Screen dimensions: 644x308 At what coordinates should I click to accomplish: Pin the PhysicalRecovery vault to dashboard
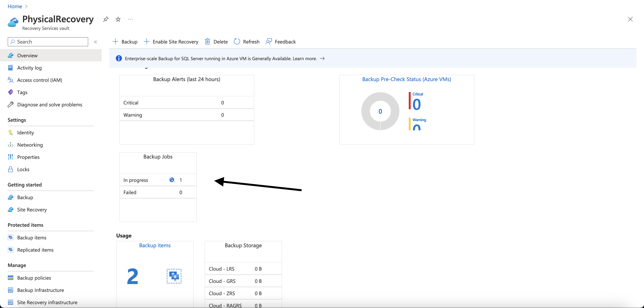[x=106, y=19]
